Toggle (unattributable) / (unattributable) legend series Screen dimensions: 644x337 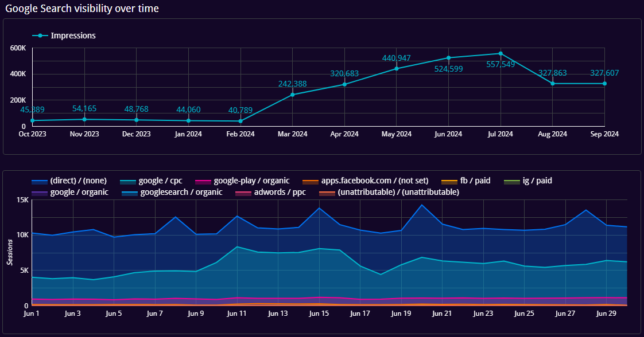tap(389, 192)
